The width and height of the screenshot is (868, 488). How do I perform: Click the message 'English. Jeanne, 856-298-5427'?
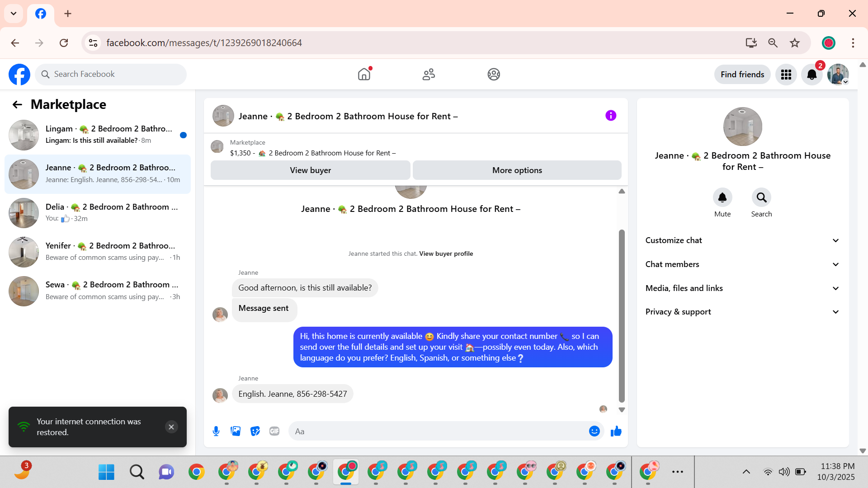pyautogui.click(x=292, y=394)
